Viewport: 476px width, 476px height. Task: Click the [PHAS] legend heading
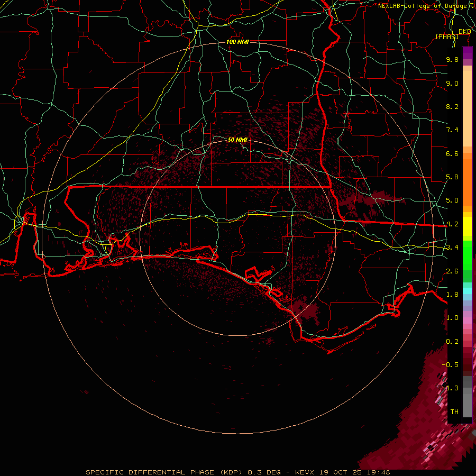click(447, 36)
